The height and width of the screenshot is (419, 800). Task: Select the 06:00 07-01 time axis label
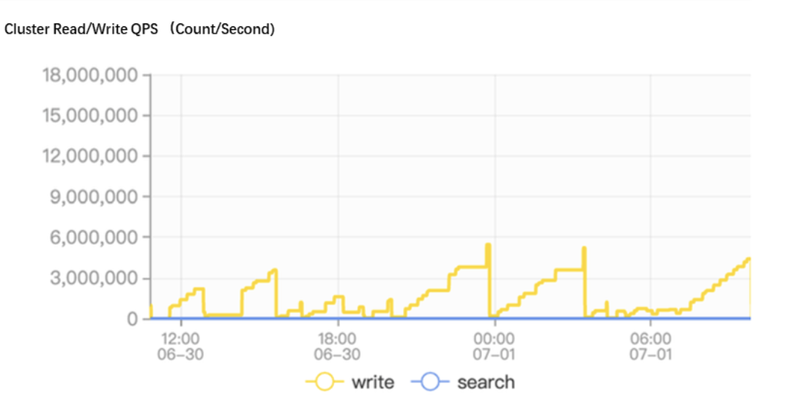pyautogui.click(x=651, y=347)
